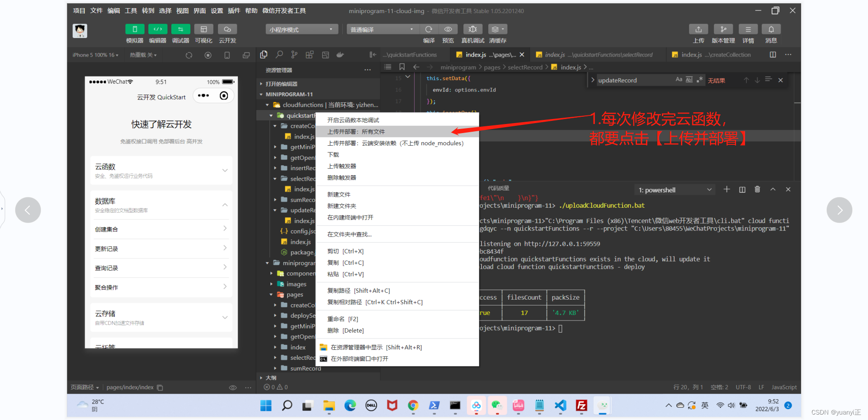Click the simulator stop/record icon

[x=208, y=55]
